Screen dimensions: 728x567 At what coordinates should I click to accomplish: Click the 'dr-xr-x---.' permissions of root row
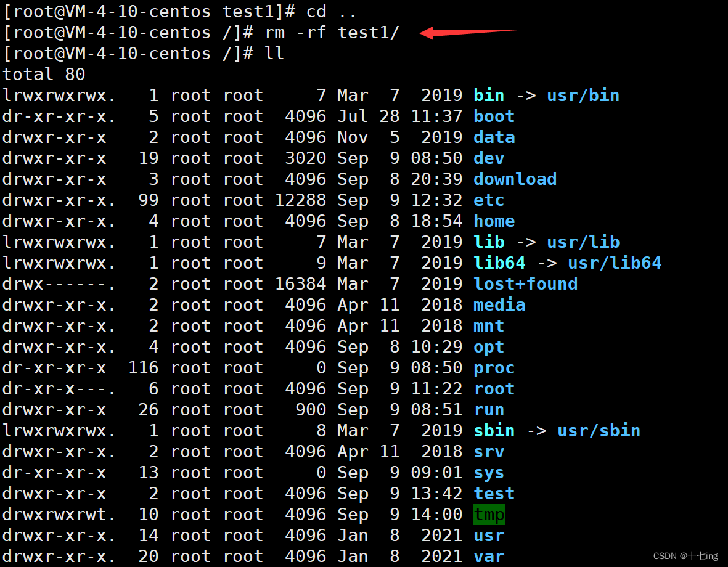click(59, 389)
